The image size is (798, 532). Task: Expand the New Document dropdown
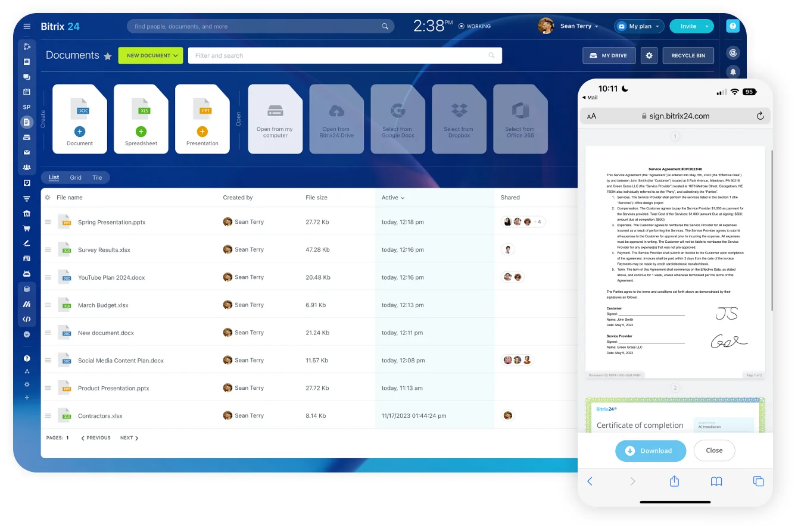176,55
